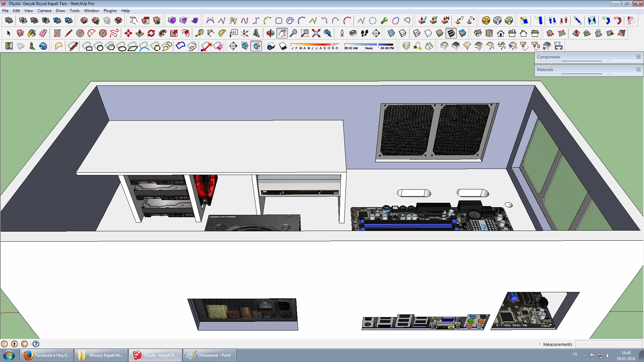Select the Push/Pull tool
The height and width of the screenshot is (362, 644).
pyautogui.click(x=140, y=33)
